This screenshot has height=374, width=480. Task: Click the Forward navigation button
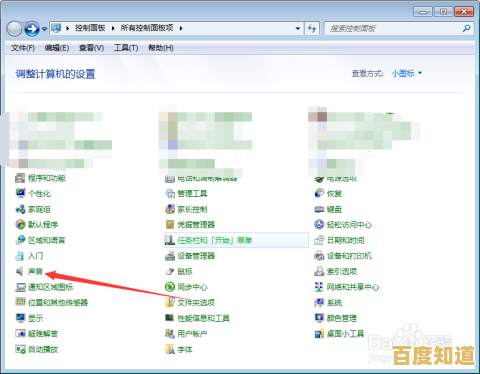pos(32,29)
